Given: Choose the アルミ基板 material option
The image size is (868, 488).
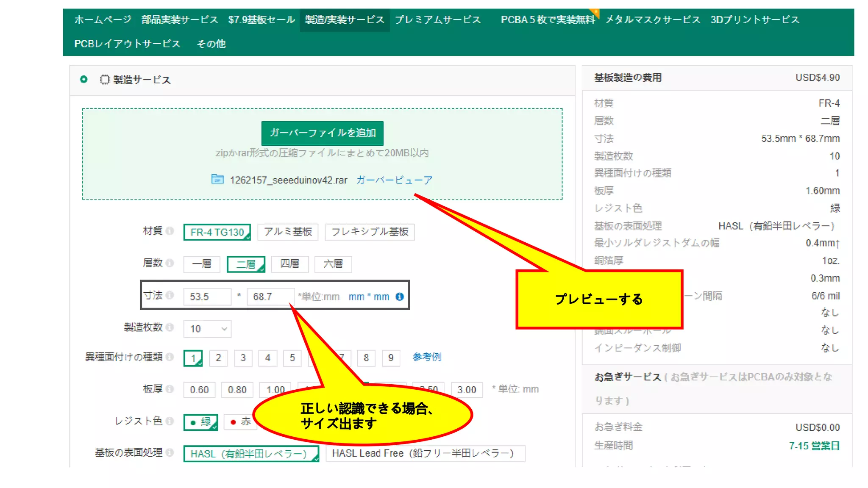Looking at the screenshot, I should tap(288, 232).
